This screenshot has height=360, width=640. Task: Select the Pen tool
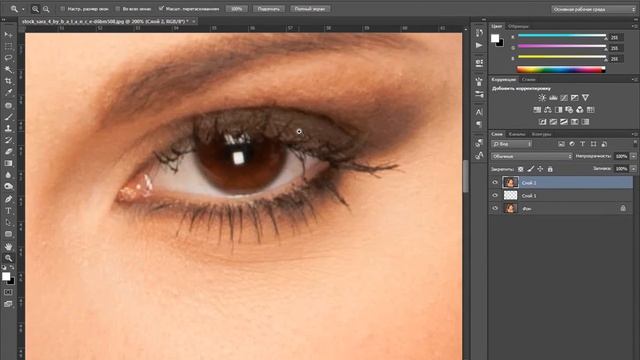coord(8,199)
